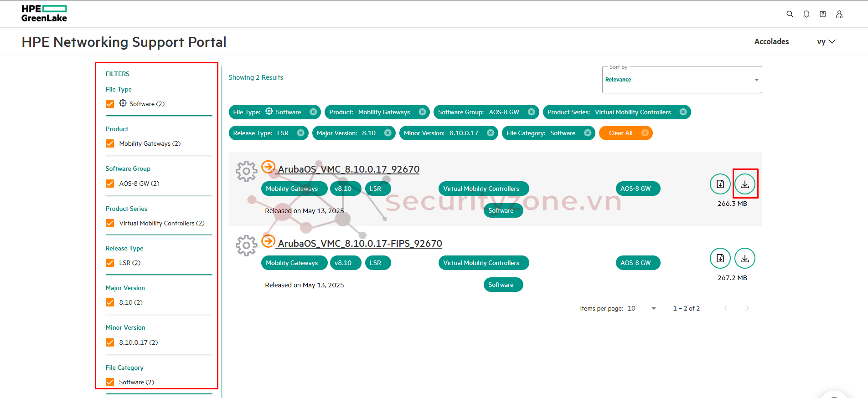Screen dimensions: 868x398
Task: Click Virtual Mobility Controllers tag on first result
Action: 484,189
